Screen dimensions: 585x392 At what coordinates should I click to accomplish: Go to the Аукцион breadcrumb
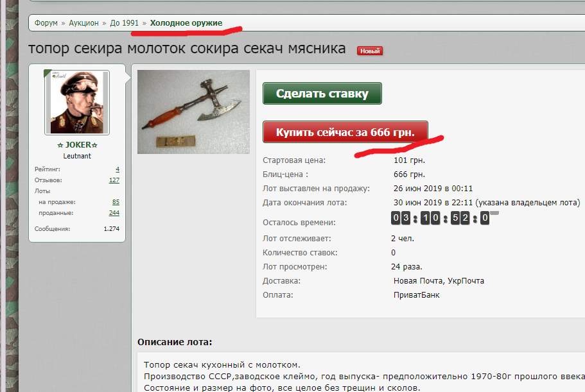pyautogui.click(x=83, y=23)
